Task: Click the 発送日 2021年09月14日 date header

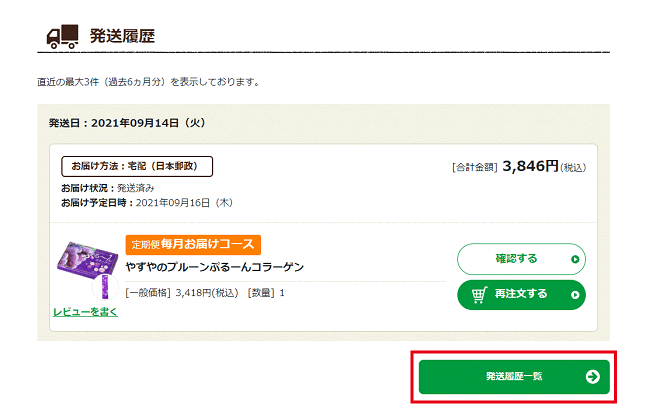Action: (x=127, y=123)
